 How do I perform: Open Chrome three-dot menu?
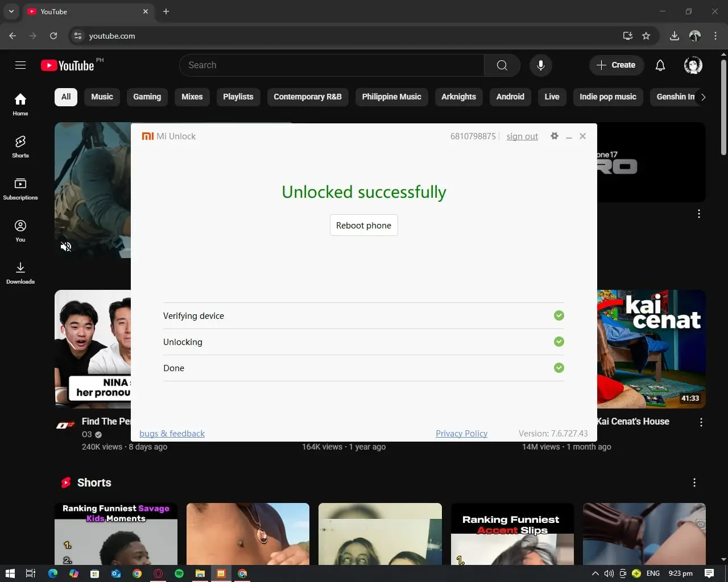point(715,36)
